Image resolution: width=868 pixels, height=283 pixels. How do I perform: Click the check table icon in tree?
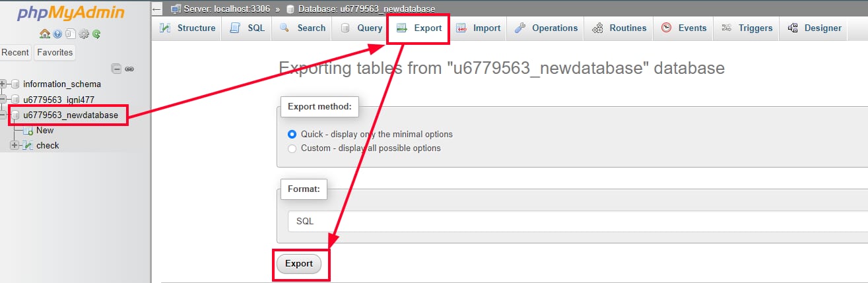[28, 145]
